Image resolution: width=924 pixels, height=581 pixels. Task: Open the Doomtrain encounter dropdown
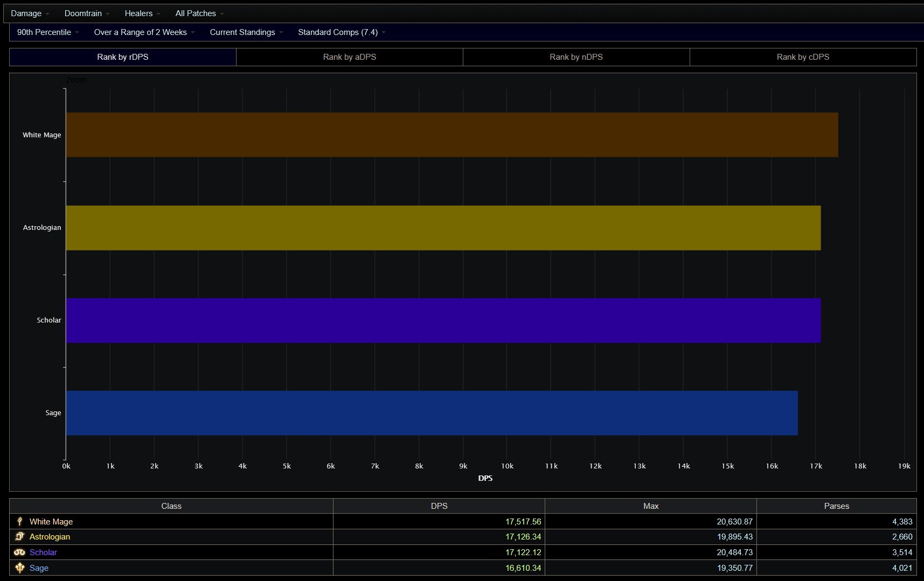point(87,13)
